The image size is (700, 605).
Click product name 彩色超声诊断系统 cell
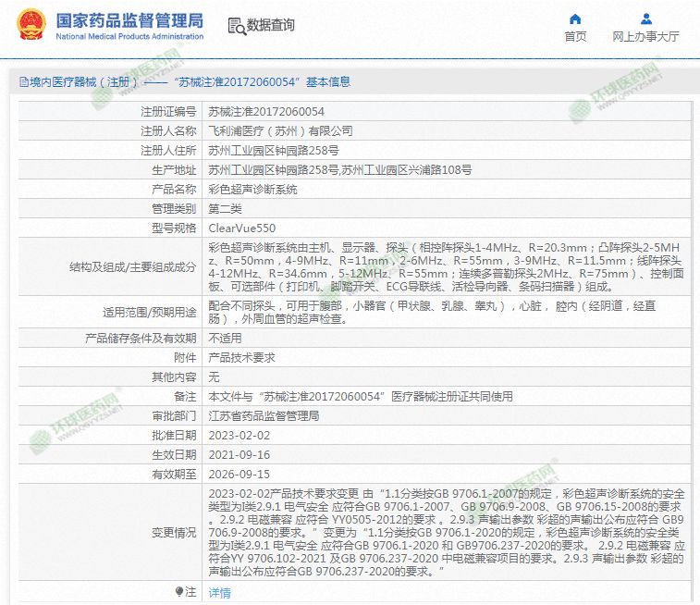[x=253, y=189]
